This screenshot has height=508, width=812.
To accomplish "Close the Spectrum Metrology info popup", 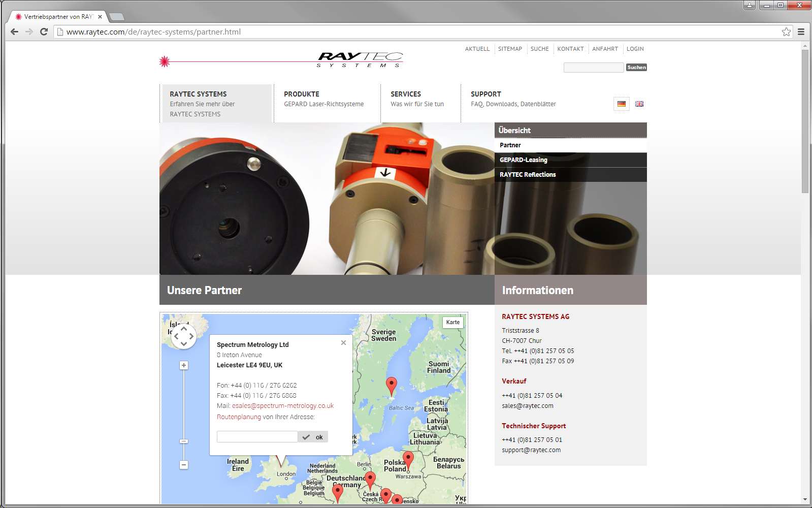I will click(343, 343).
